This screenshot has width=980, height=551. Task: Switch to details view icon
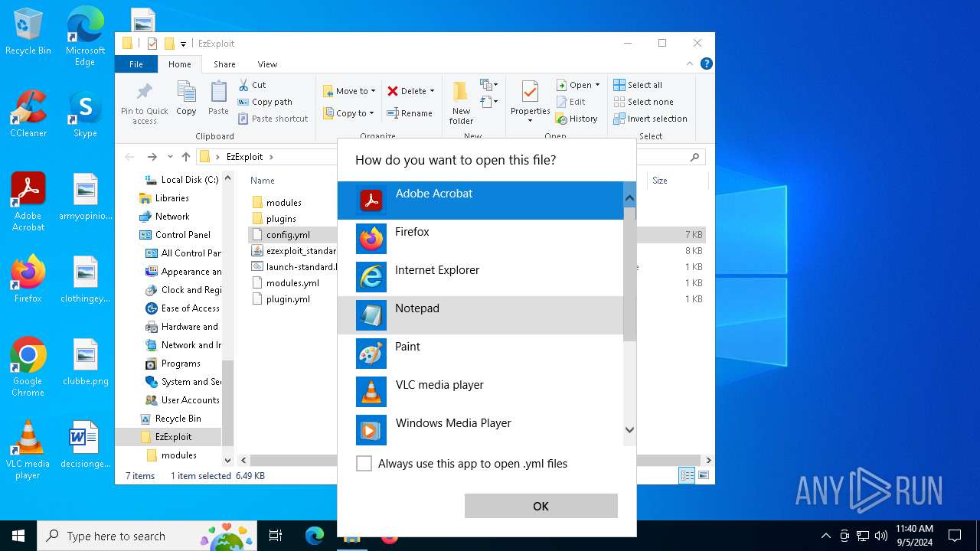click(x=687, y=475)
